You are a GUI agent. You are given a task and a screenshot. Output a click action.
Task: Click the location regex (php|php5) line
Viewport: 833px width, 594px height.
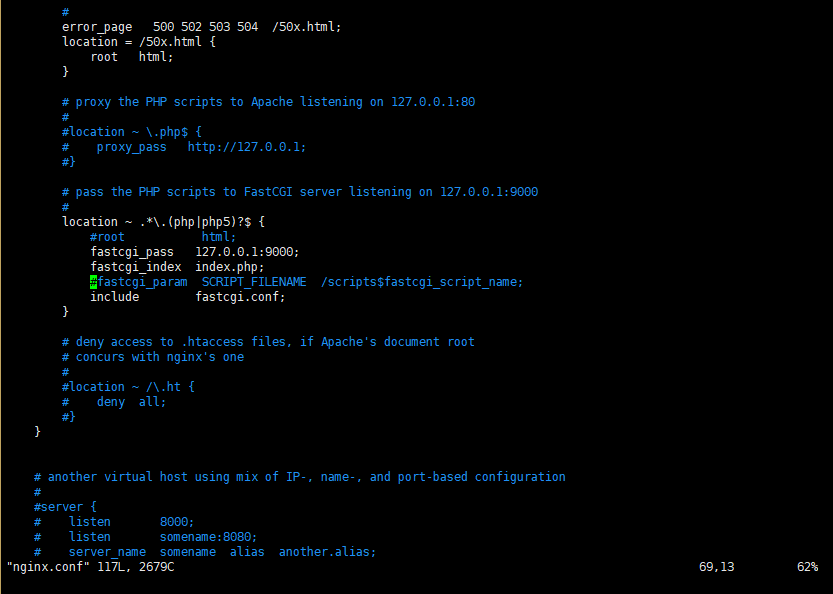[x=164, y=222]
